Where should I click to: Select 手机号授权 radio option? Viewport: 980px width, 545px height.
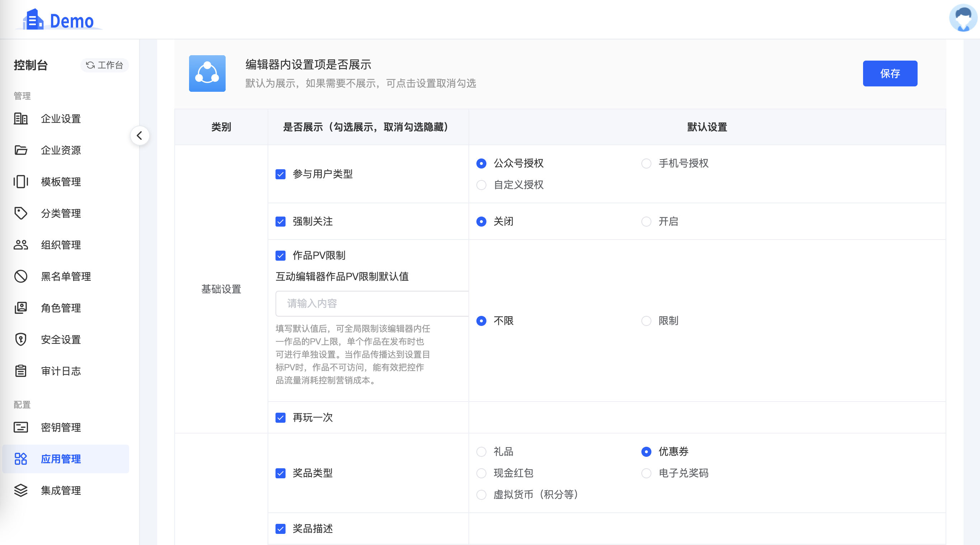pos(646,163)
